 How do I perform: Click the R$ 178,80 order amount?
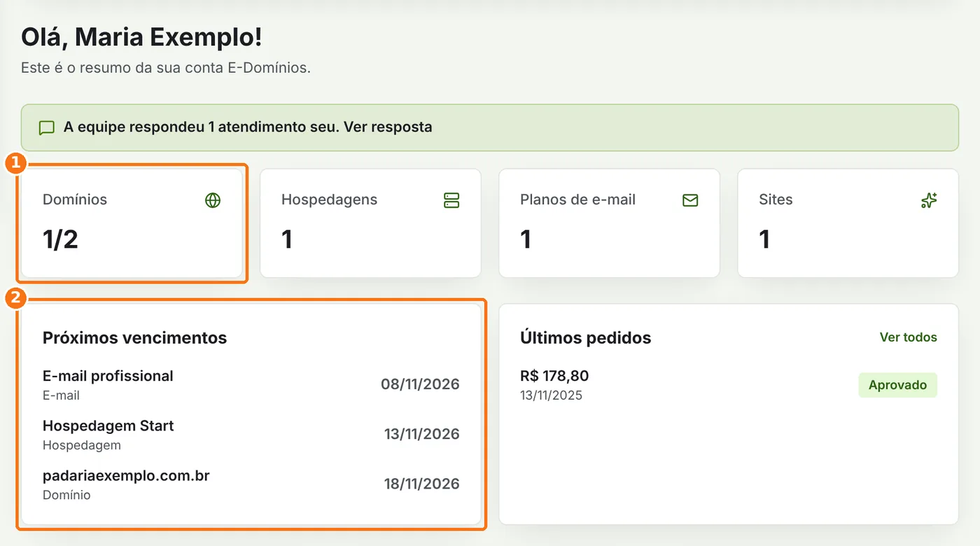coord(554,376)
